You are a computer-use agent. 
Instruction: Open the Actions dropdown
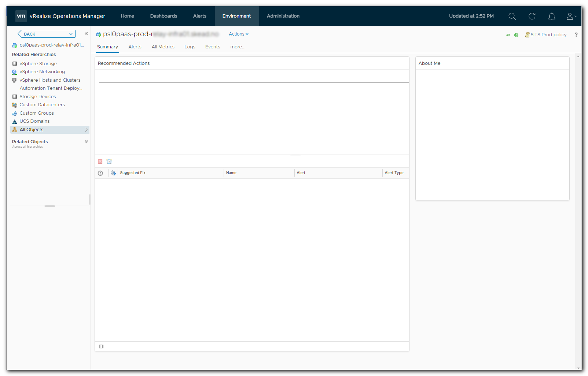tap(238, 34)
